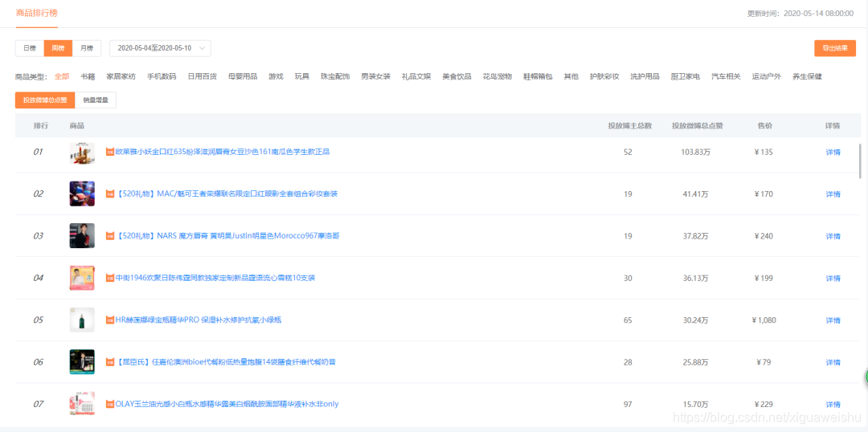
Task: Filter product type by 全部
Action: point(62,76)
